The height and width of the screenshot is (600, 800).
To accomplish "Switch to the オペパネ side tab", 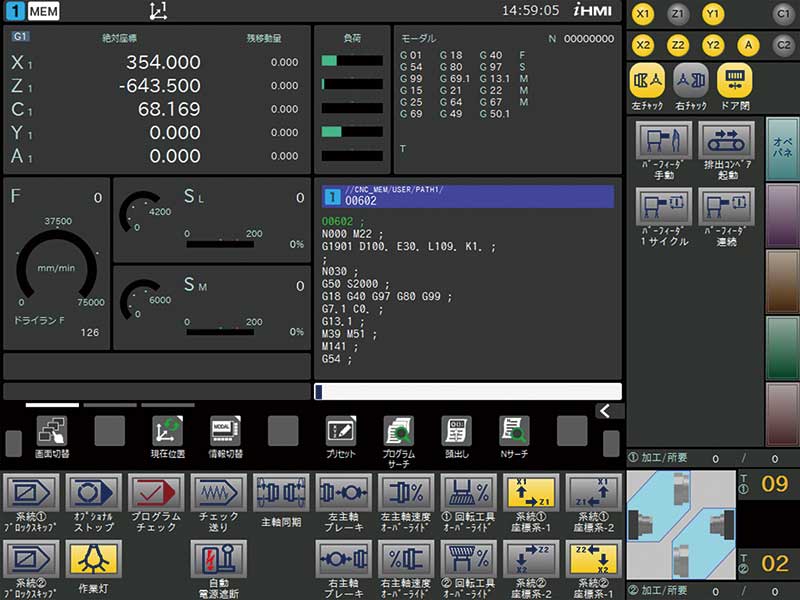I will pyautogui.click(x=781, y=148).
